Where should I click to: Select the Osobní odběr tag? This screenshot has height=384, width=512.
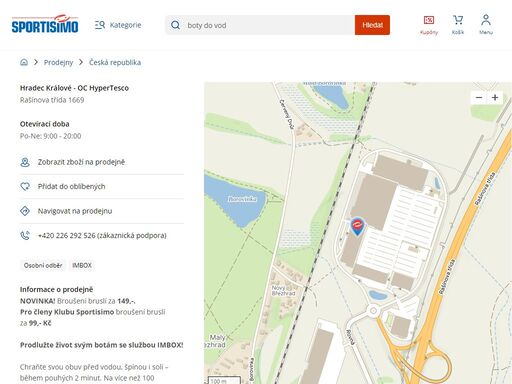pyautogui.click(x=43, y=265)
